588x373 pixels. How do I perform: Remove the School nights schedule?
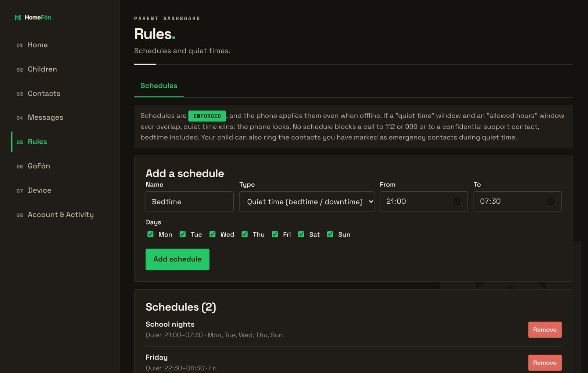(545, 330)
